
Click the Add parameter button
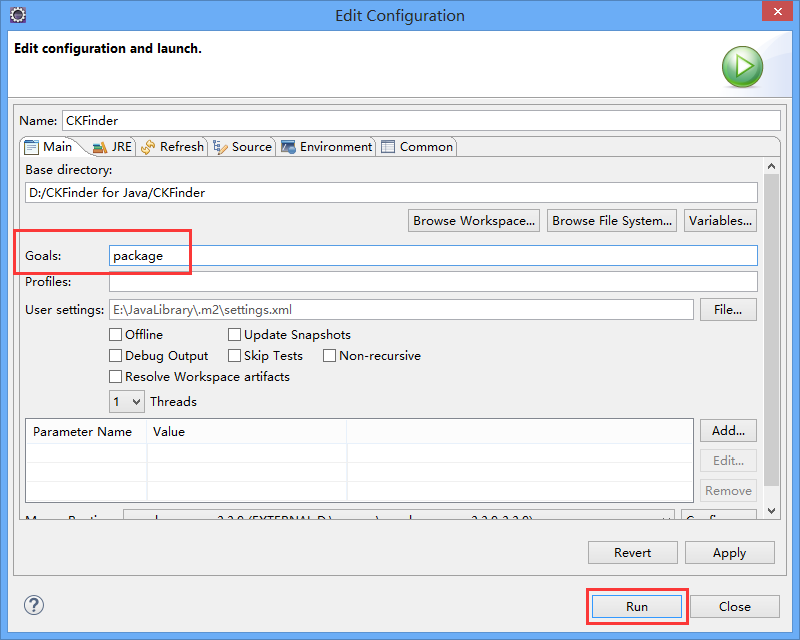pos(728,431)
